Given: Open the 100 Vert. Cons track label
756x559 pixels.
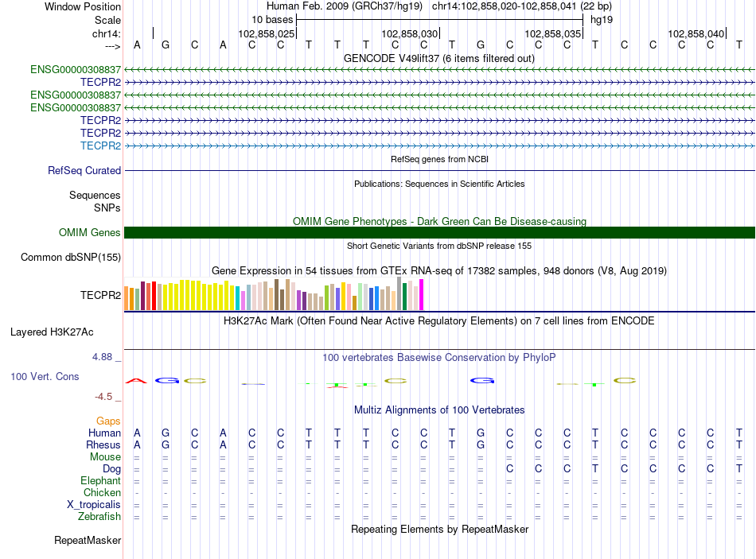Looking at the screenshot, I should [45, 376].
